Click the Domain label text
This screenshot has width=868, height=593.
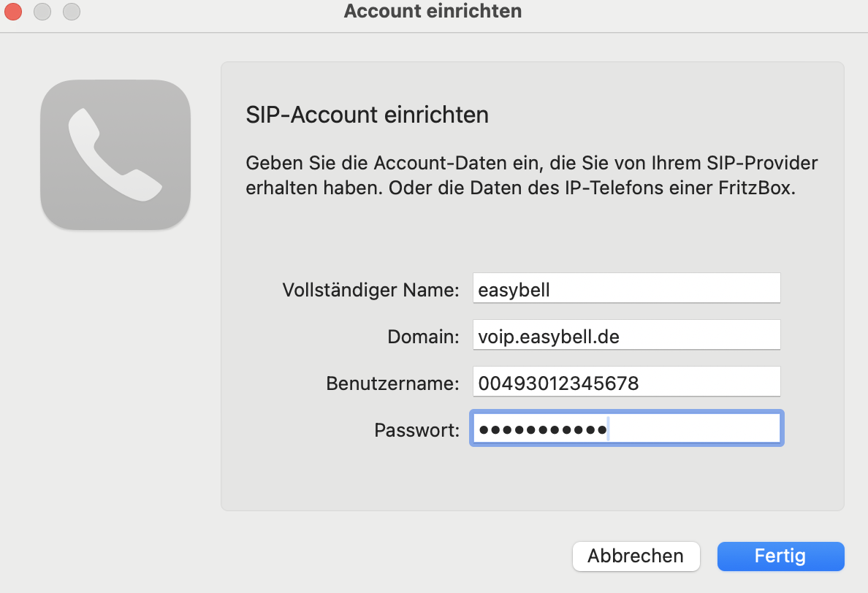(423, 337)
